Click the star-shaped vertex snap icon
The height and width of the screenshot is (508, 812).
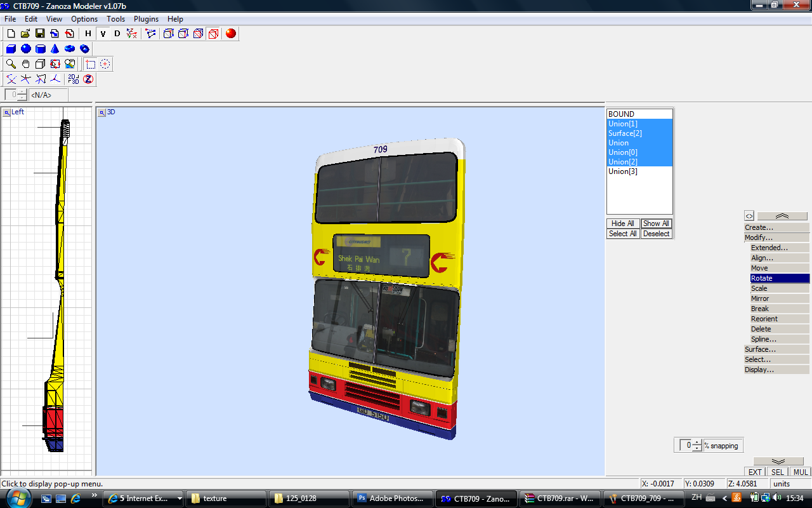click(x=26, y=79)
